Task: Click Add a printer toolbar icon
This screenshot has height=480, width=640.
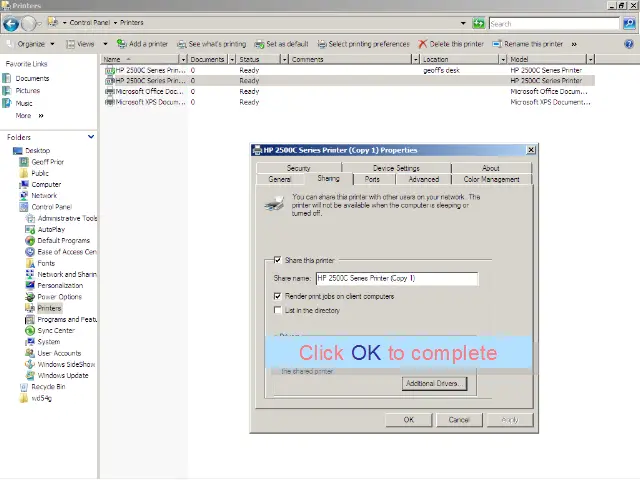Action: coord(142,44)
